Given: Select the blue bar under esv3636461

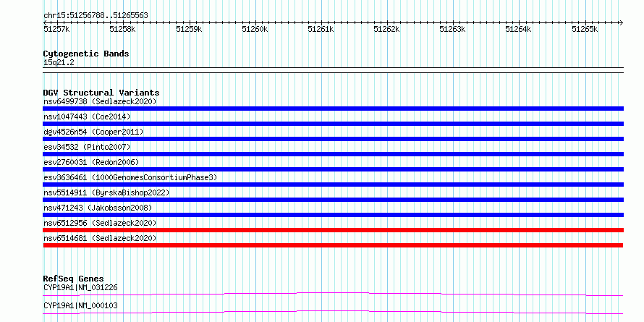Looking at the screenshot, I should (333, 185).
